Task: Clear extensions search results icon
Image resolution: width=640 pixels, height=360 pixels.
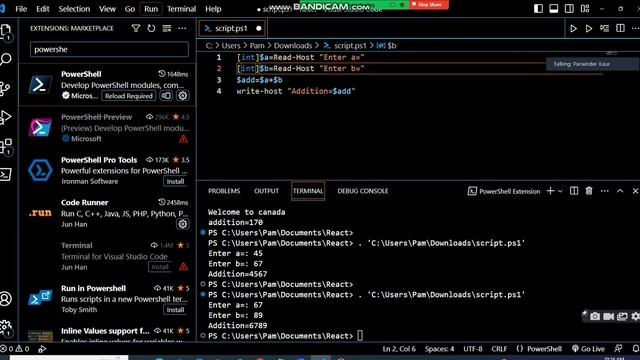Action: tap(167, 28)
